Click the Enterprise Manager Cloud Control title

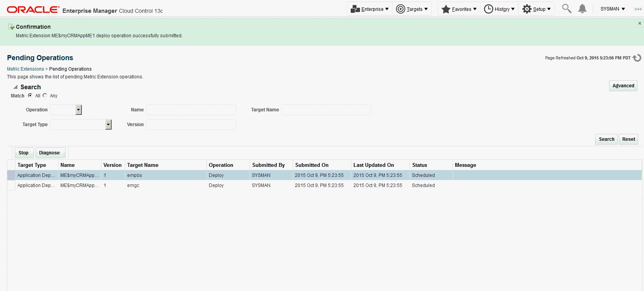click(112, 10)
